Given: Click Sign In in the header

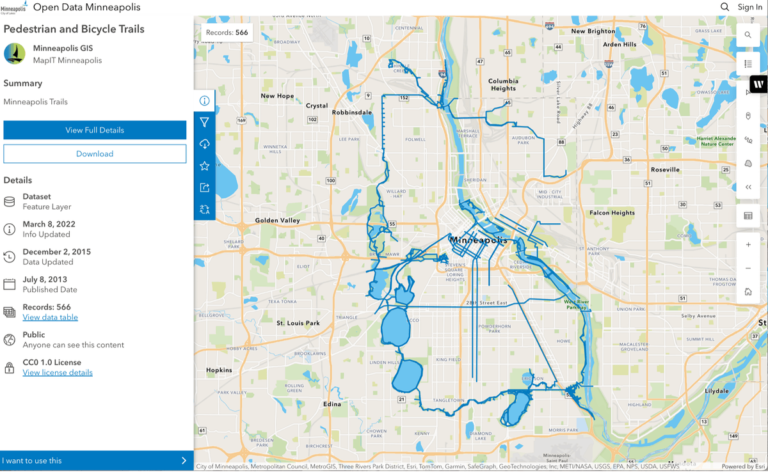Looking at the screenshot, I should [750, 7].
